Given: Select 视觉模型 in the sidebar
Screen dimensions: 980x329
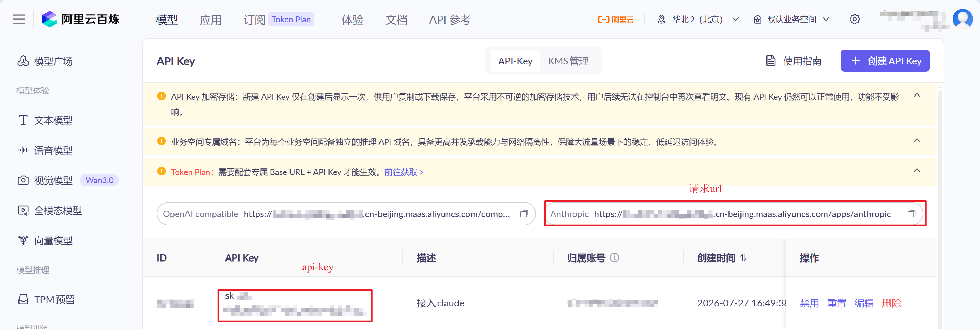Looking at the screenshot, I should point(53,180).
